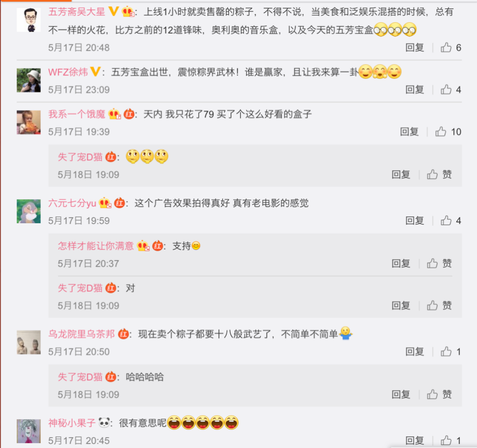Like 怎样才能让你满意's reply 支持

tap(439, 263)
